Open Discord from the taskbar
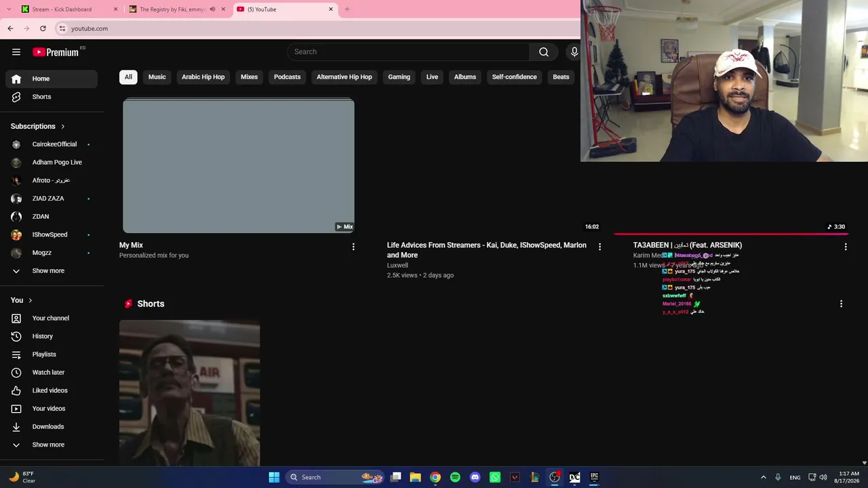Viewport: 868px width, 488px height. pyautogui.click(x=475, y=477)
